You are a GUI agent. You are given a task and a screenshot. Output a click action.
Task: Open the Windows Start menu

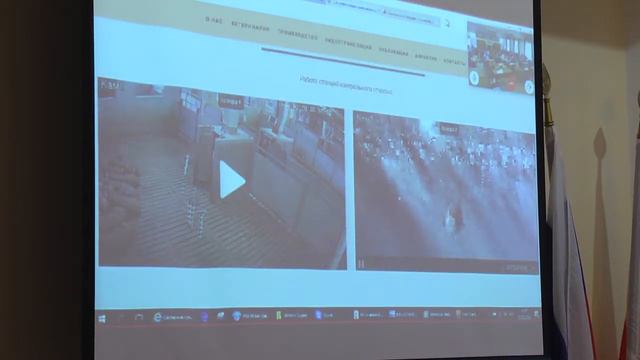[102, 319]
